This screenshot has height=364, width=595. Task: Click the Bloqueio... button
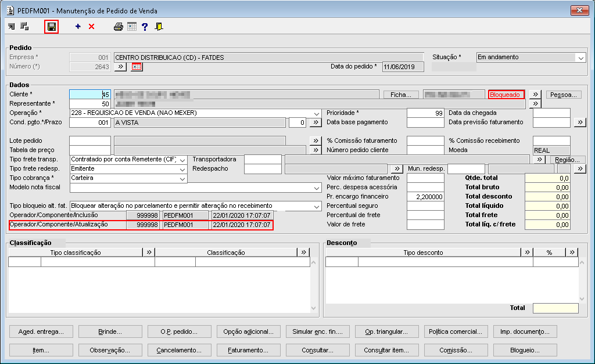[524, 350]
